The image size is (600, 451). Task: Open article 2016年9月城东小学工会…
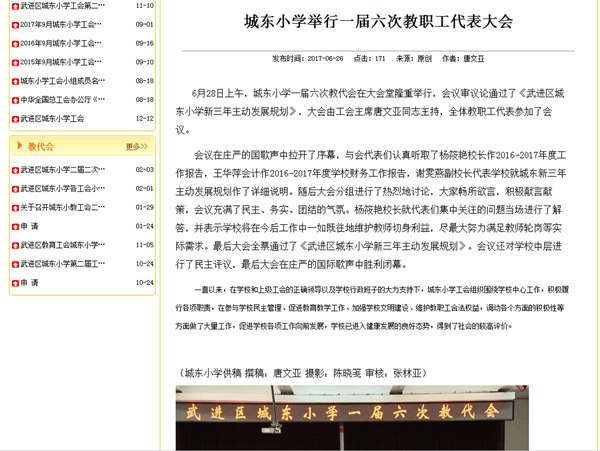click(x=61, y=43)
